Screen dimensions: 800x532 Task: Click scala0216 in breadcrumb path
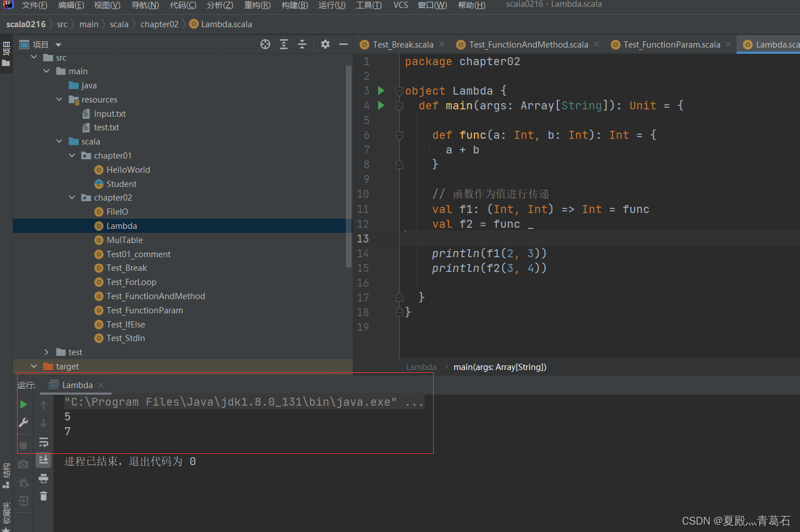point(26,24)
